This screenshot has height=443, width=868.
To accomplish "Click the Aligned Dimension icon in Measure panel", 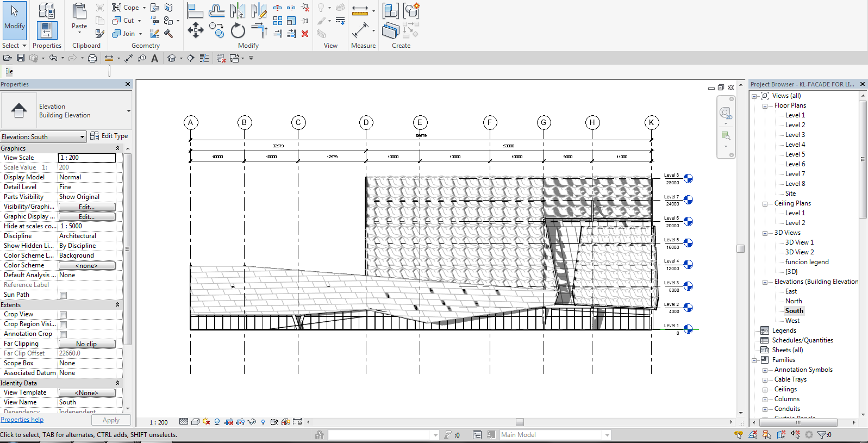I will point(360,30).
